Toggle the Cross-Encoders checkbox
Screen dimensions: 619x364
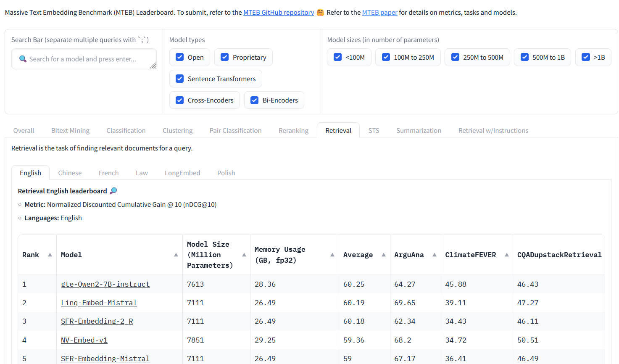pyautogui.click(x=180, y=100)
